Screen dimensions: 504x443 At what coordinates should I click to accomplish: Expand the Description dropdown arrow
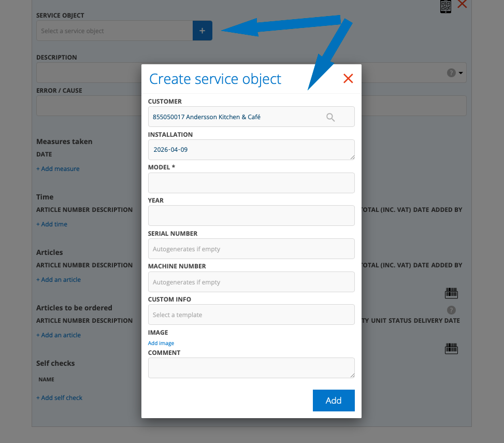pyautogui.click(x=461, y=73)
